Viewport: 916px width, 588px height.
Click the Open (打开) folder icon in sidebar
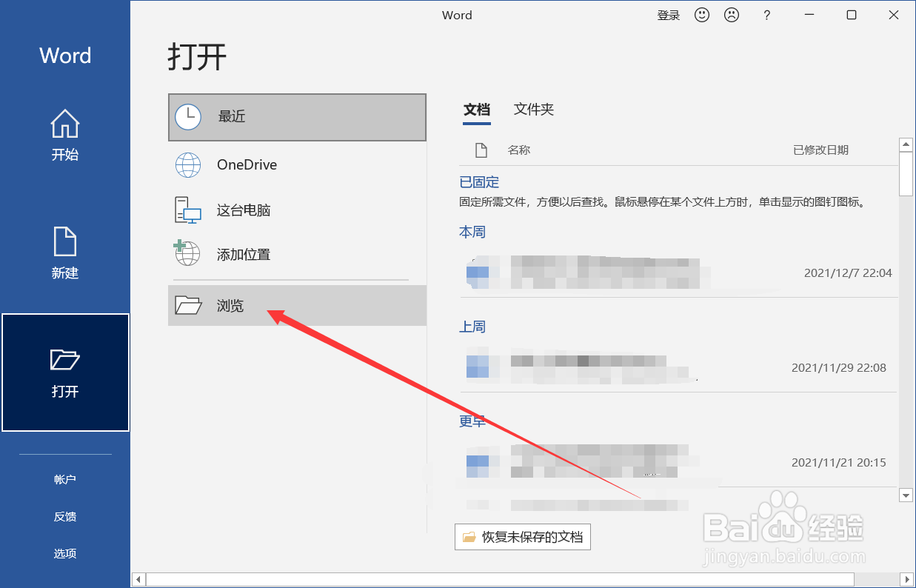[x=64, y=358]
